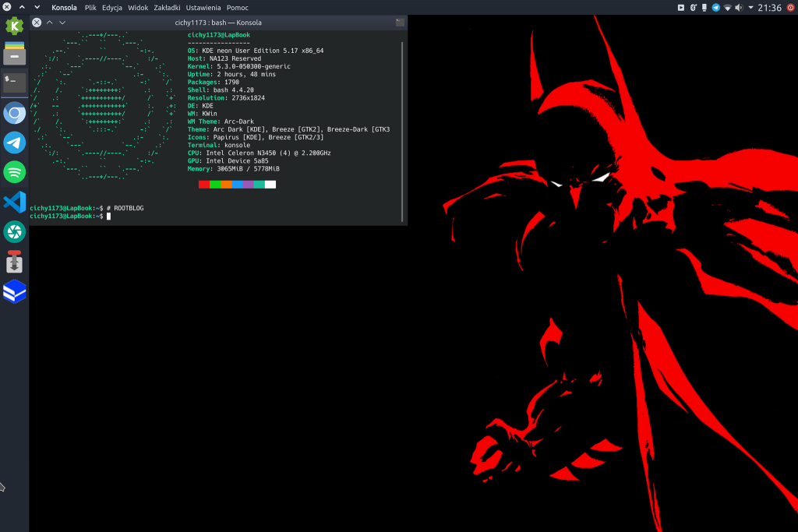Open Visual Studio Code from the dock
Image resolution: width=798 pixels, height=532 pixels.
pos(14,202)
